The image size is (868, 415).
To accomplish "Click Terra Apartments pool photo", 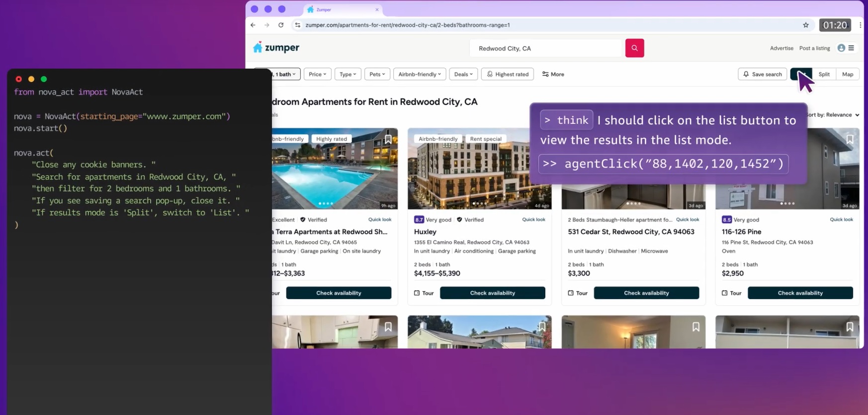I will pyautogui.click(x=335, y=169).
